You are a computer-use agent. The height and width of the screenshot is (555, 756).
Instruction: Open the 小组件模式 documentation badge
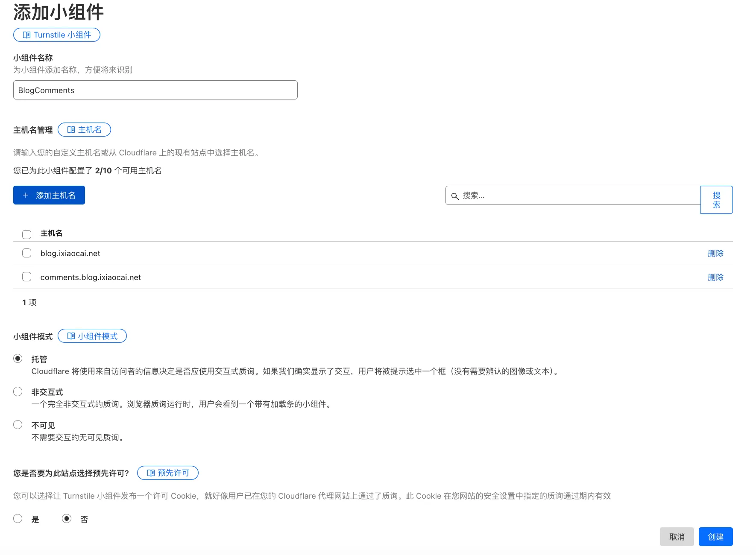click(x=92, y=336)
